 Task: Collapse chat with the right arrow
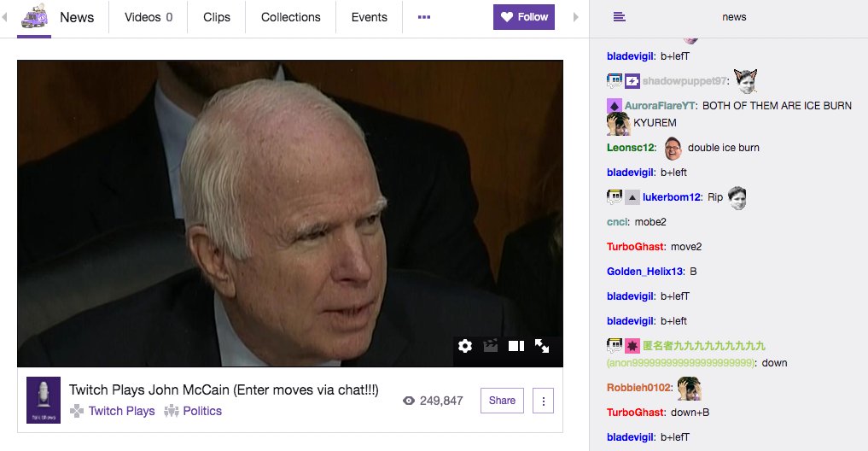[576, 17]
